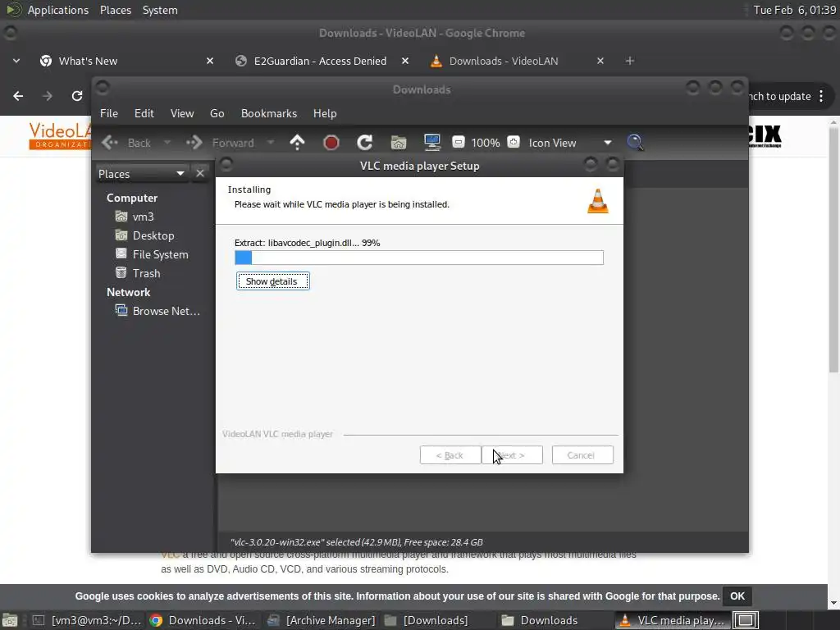Open search with the magnifier icon
Image resolution: width=840 pixels, height=630 pixels.
point(635,143)
